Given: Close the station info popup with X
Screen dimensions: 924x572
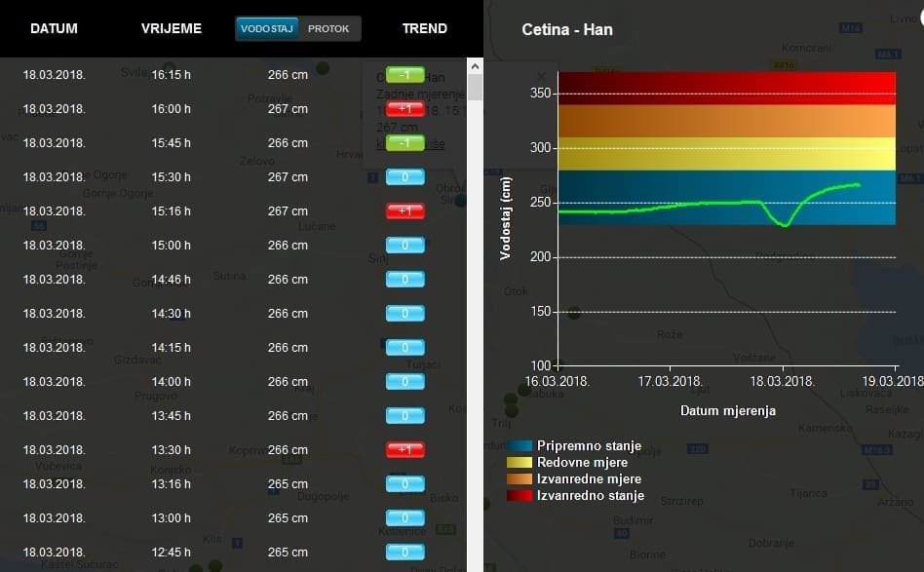Looking at the screenshot, I should 542,76.
